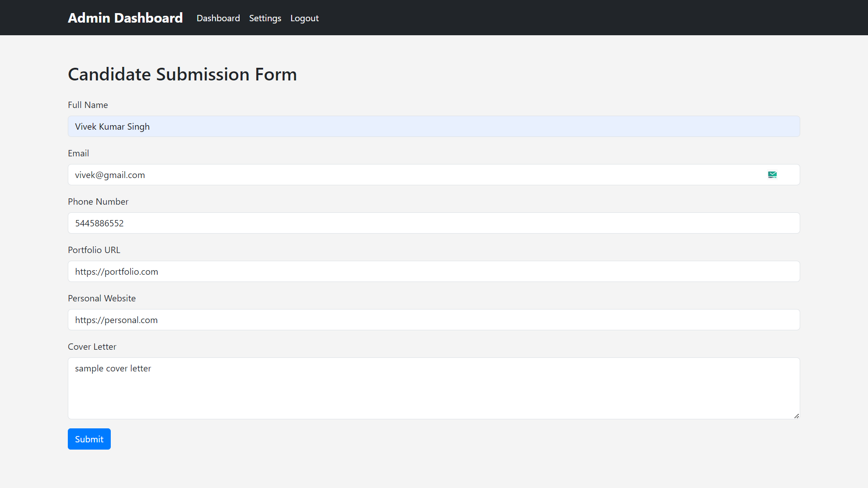Click the Admin Dashboard brand title
The image size is (868, 488).
pyautogui.click(x=125, y=18)
